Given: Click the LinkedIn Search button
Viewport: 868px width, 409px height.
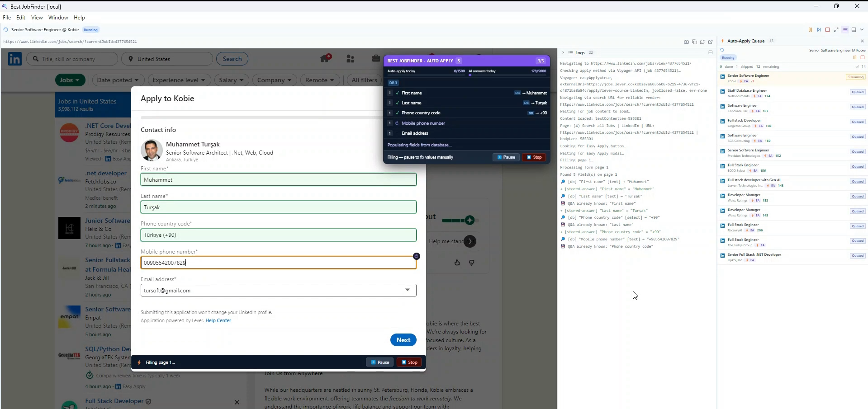Looking at the screenshot, I should (x=232, y=59).
